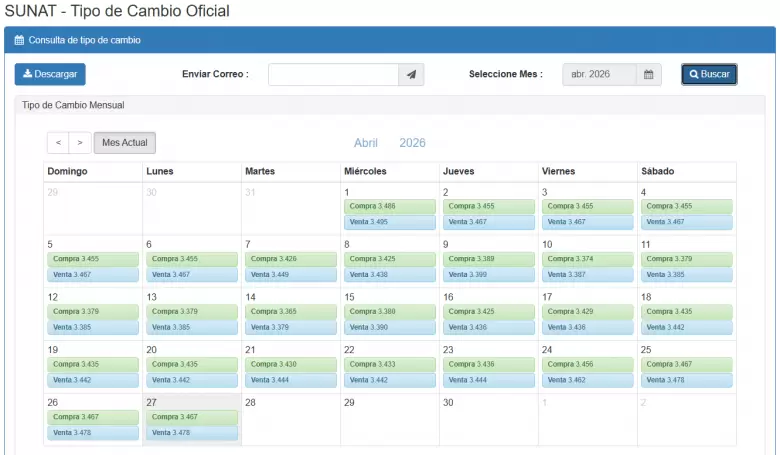Viewport: 780px width, 455px height.
Task: Click the empty day 30 cell
Action: (x=488, y=420)
